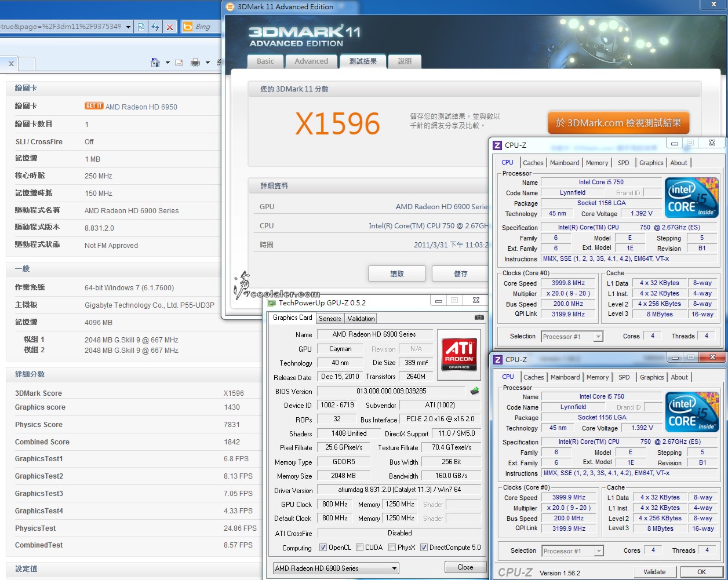Click the Validate button in CPU-Z
The image size is (728, 580).
[654, 572]
